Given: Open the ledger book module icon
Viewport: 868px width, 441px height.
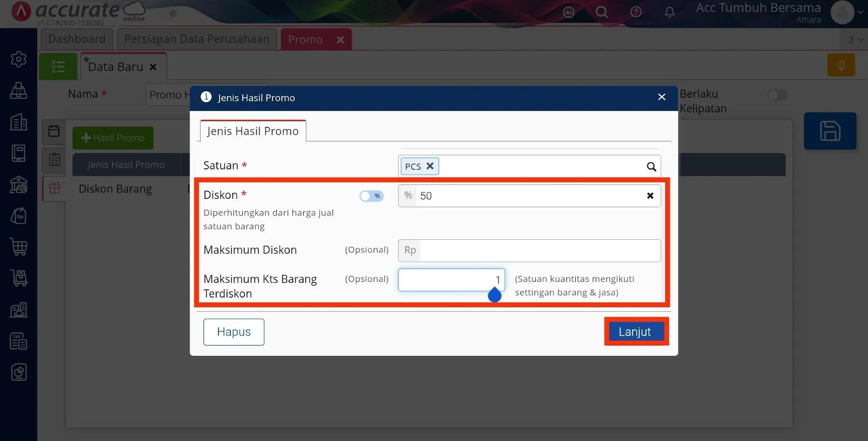Looking at the screenshot, I should 18,153.
